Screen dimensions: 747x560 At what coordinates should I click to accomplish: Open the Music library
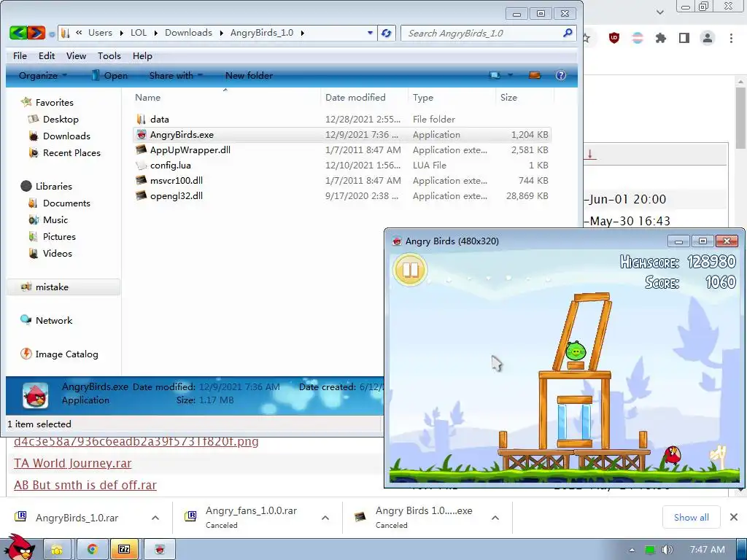(x=55, y=220)
